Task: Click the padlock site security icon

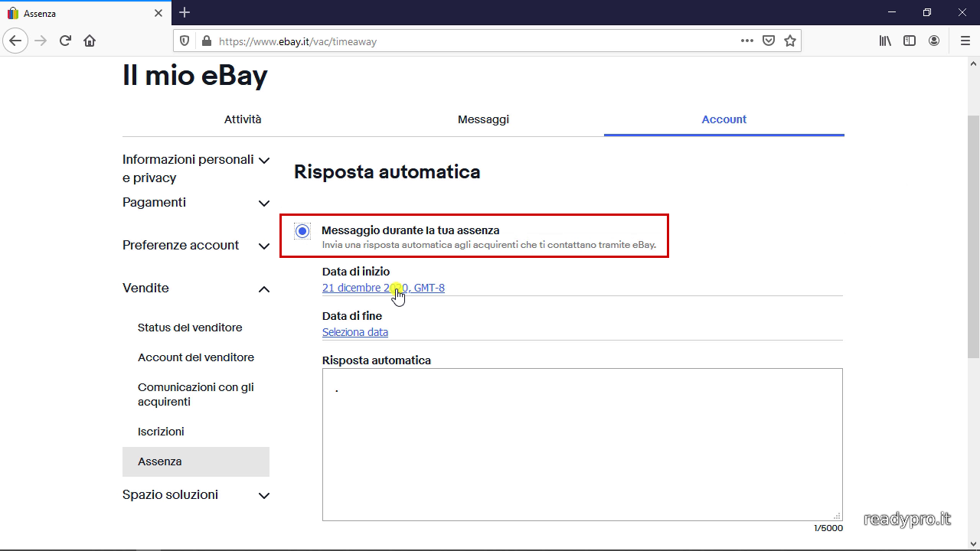Action: (x=206, y=41)
